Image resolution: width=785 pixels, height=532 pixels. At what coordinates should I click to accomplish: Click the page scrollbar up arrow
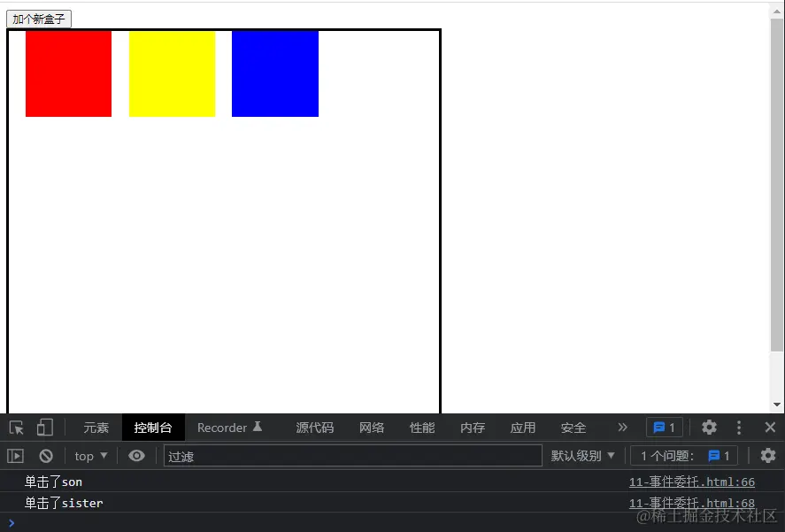(x=777, y=12)
